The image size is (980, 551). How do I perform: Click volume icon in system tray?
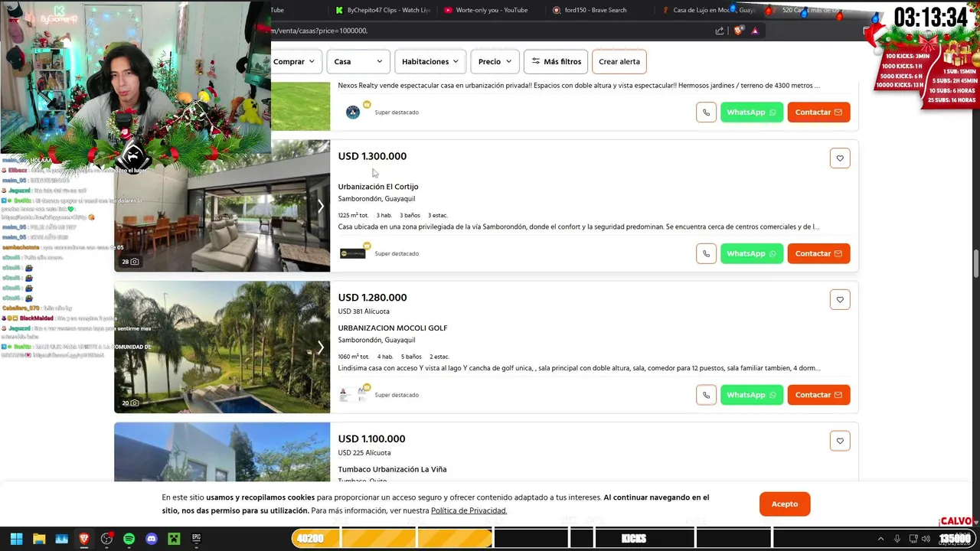(x=926, y=539)
